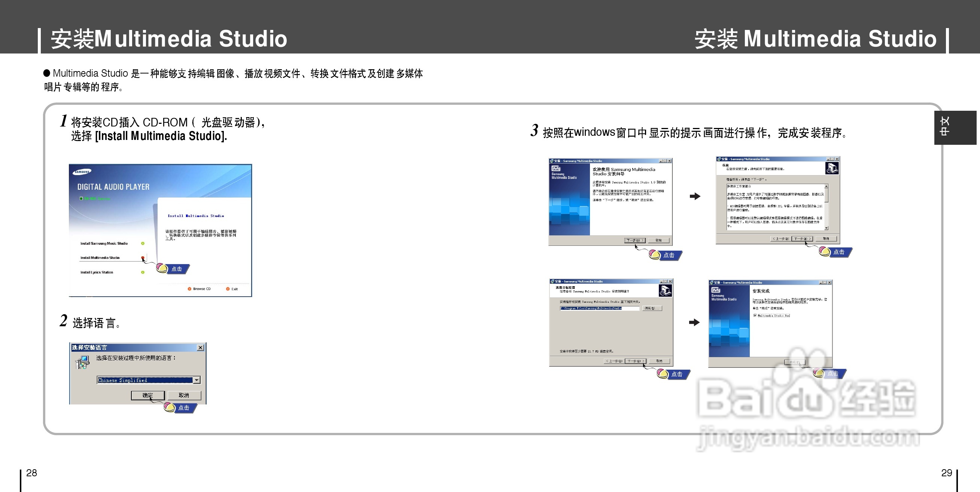
Task: Click the Samsung logo in launcher window
Action: tap(82, 172)
